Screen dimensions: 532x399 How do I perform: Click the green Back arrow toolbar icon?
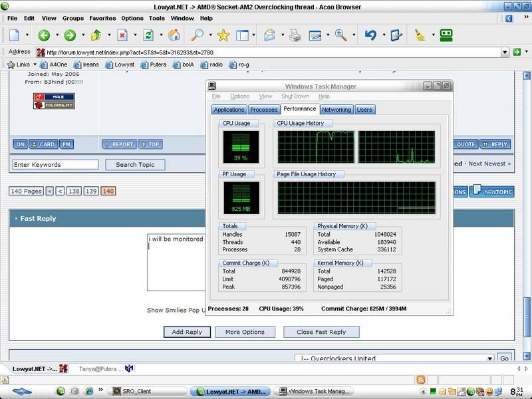point(45,35)
